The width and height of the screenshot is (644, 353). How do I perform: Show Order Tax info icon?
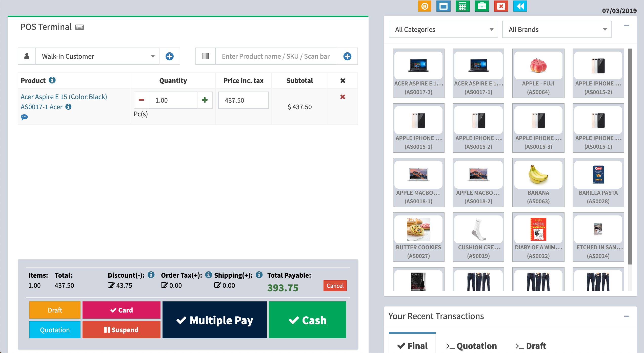tap(209, 275)
